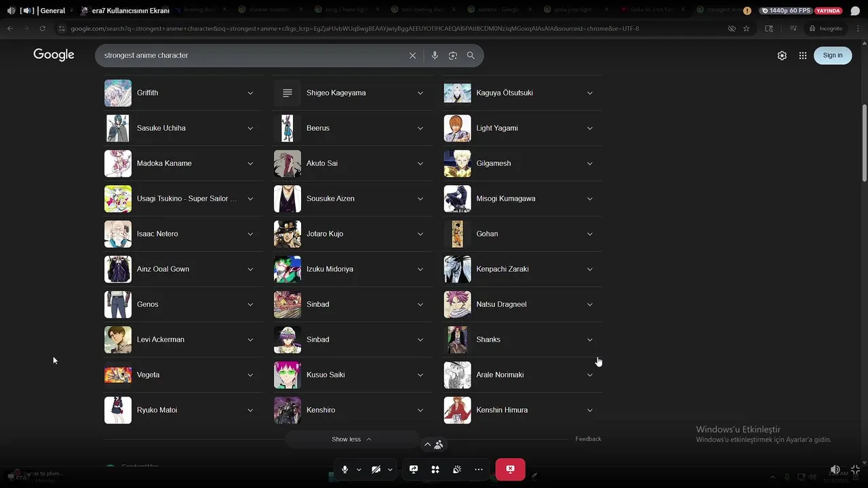Click the share screen icon
This screenshot has height=488, width=868.
click(x=414, y=469)
